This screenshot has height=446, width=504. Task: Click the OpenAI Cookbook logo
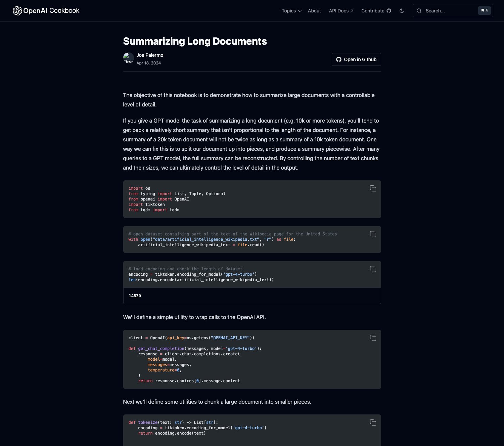click(x=46, y=11)
